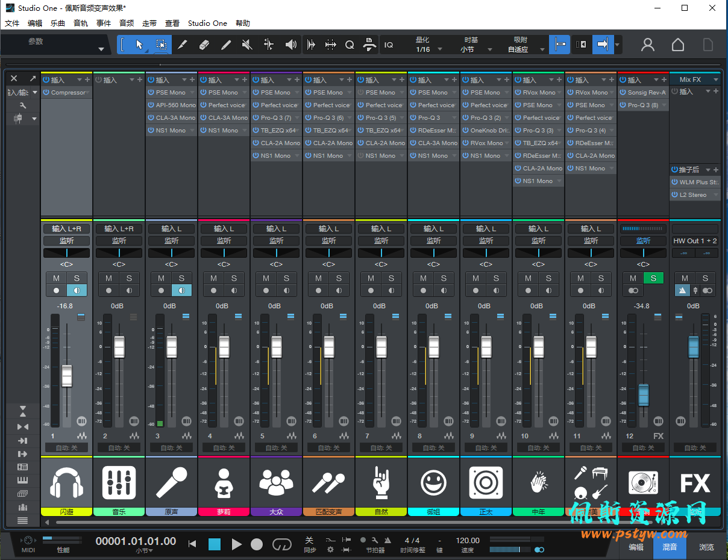Image resolution: width=728 pixels, height=560 pixels.
Task: Toggle record arm on channel 2
Action: coord(108,290)
